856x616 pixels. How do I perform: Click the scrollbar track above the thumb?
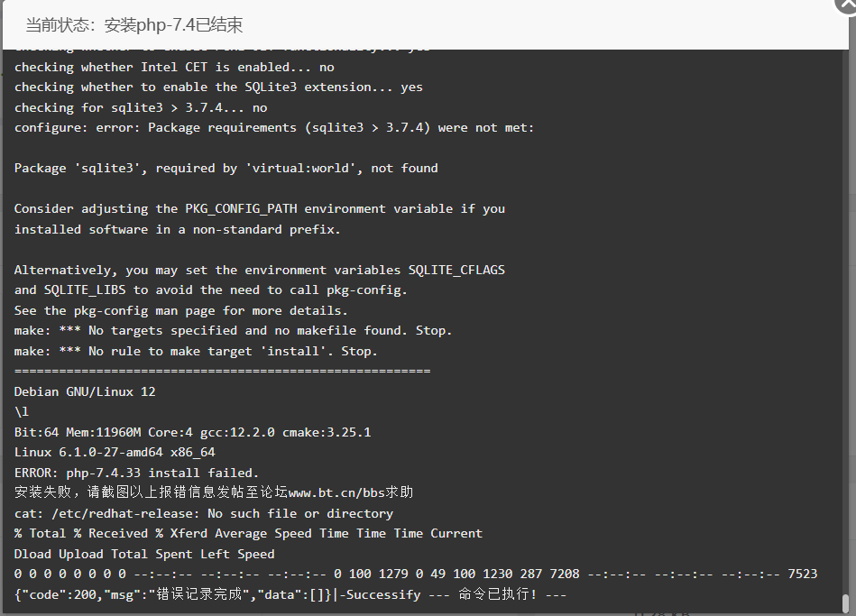(x=846, y=321)
